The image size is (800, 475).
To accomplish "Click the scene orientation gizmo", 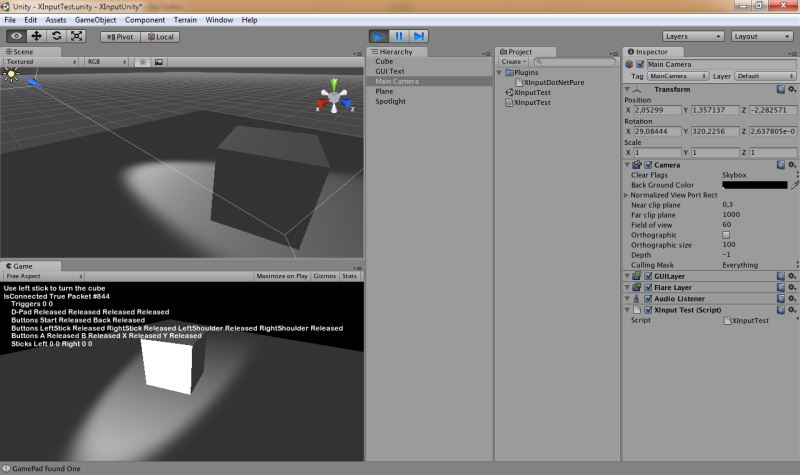I will [x=334, y=96].
